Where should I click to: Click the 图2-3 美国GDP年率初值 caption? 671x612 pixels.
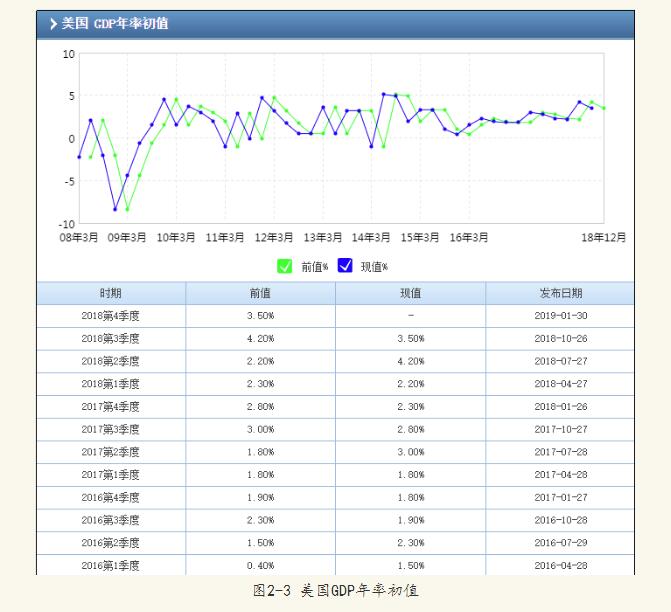(336, 591)
